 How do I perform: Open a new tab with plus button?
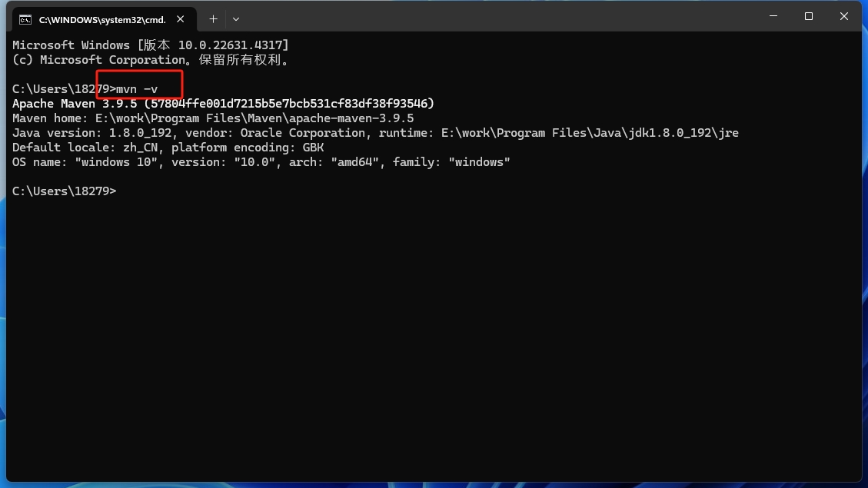coord(213,19)
